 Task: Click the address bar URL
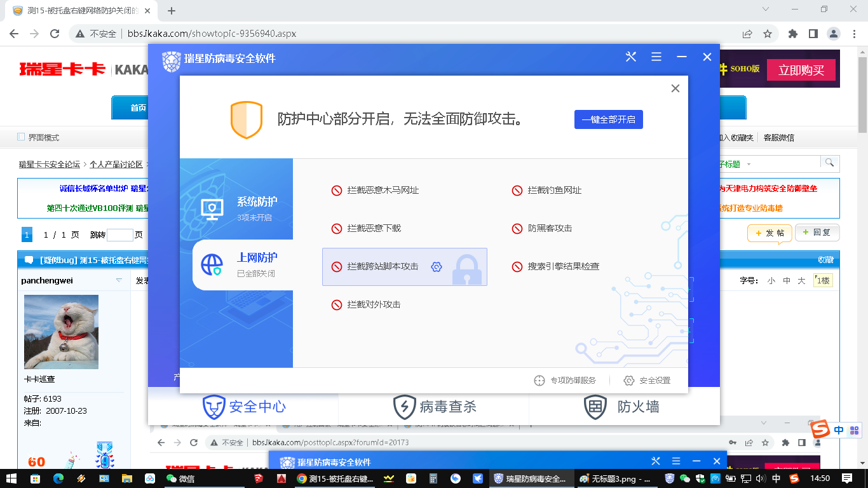pos(212,34)
